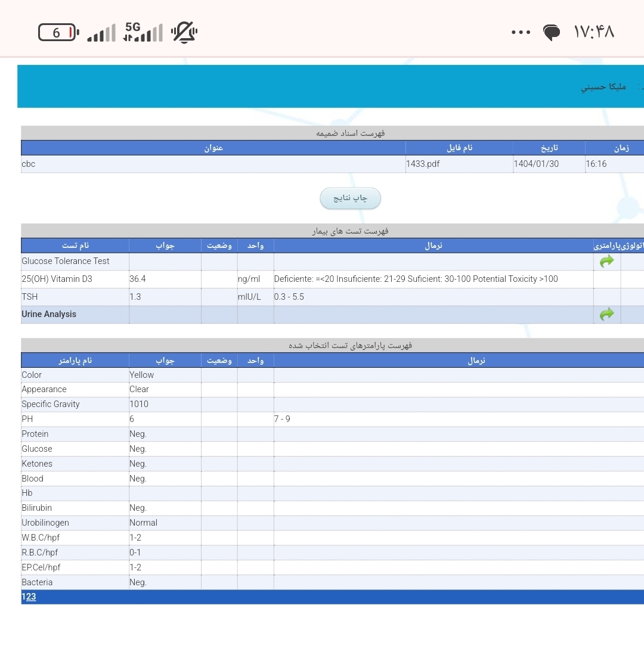Select the Glucose Tolerance Test row
Viewport: 644px width, 658px height.
point(333,262)
